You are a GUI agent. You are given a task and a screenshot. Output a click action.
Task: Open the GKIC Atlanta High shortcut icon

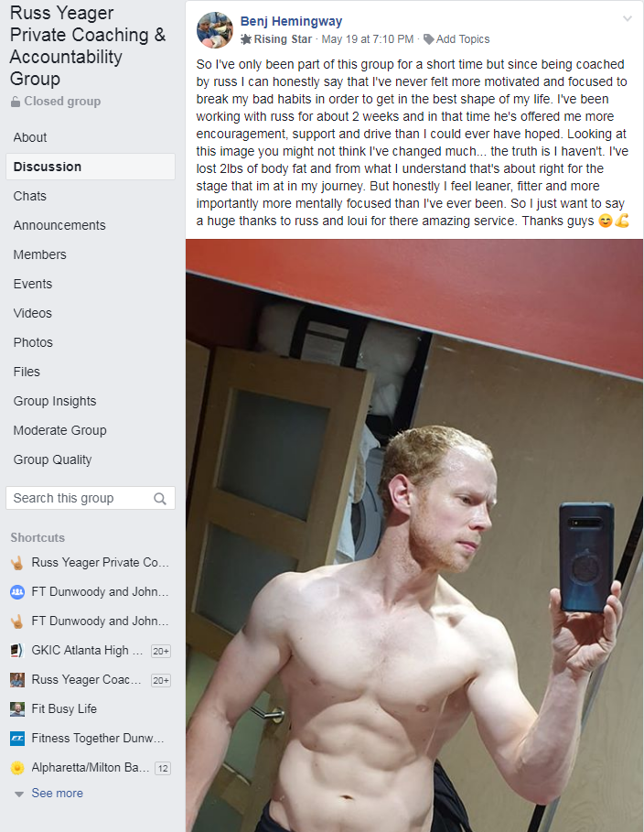tap(17, 651)
